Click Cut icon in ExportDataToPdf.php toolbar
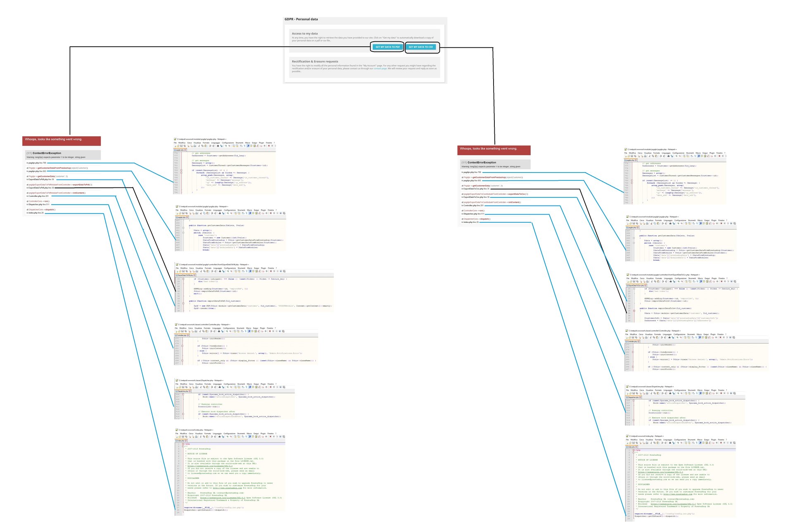Screen dimensions: 793x532 (201, 271)
